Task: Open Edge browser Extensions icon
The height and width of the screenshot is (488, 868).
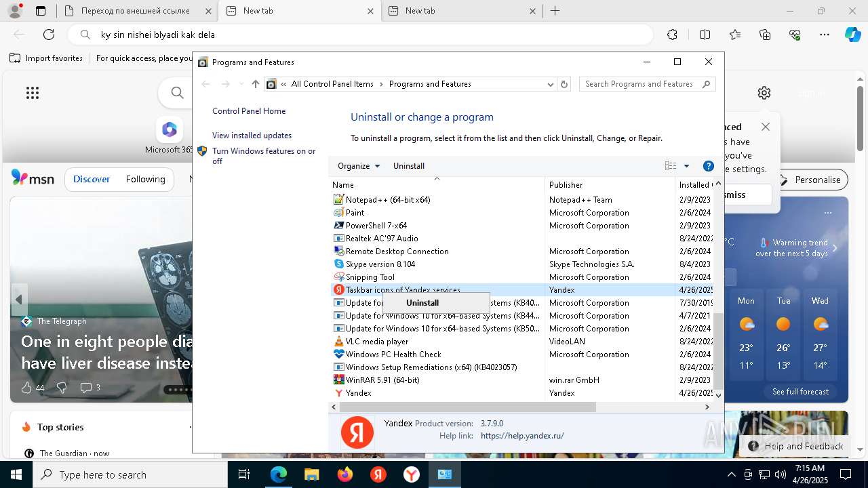Action: tap(672, 35)
